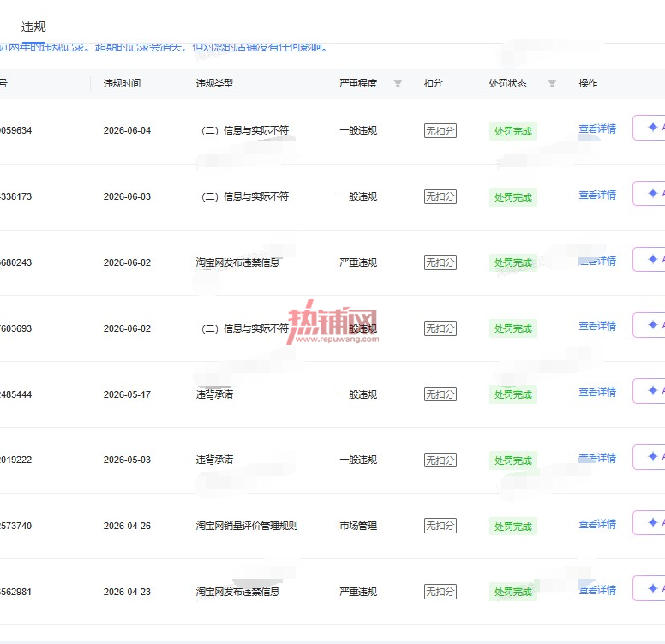The height and width of the screenshot is (644, 665).
Task: Open 查看详情 for the 2026-06-03 violation
Action: (597, 196)
